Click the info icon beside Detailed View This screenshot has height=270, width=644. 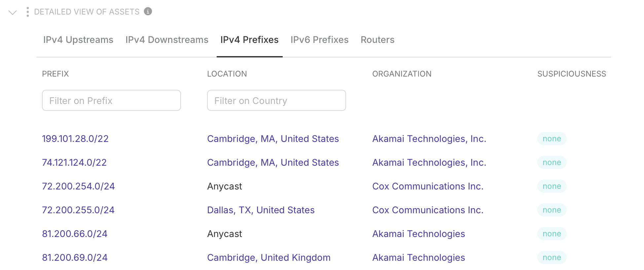(148, 11)
